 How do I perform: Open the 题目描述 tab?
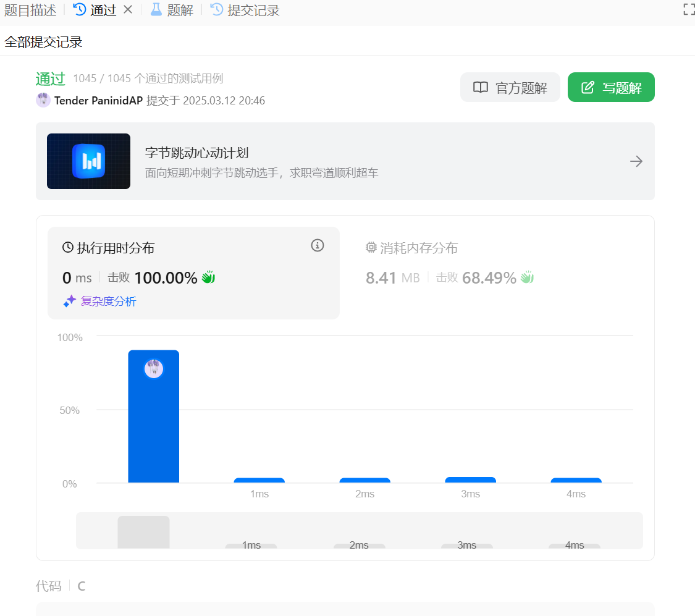(x=30, y=11)
